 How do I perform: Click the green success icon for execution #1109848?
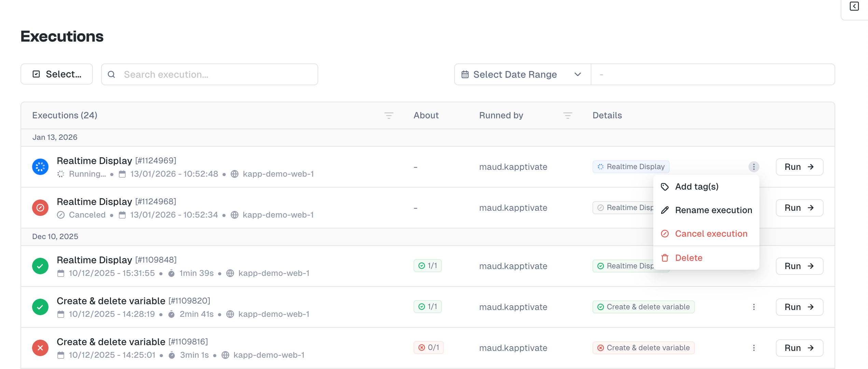[40, 266]
